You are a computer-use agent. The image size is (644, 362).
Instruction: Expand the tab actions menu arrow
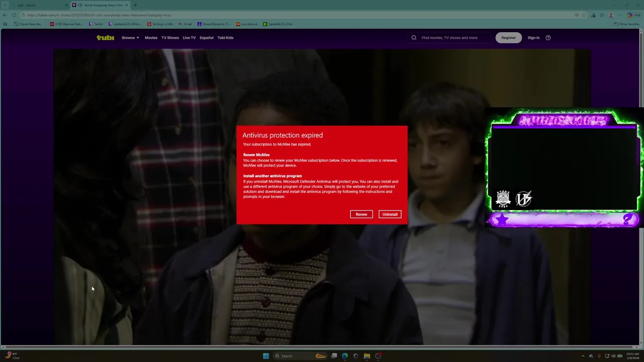(5, 5)
